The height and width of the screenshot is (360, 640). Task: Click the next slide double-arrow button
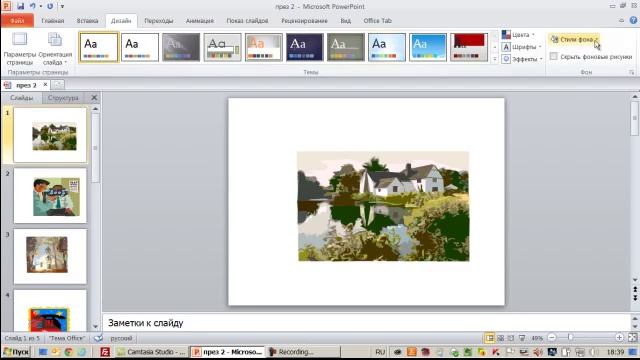pos(635,298)
